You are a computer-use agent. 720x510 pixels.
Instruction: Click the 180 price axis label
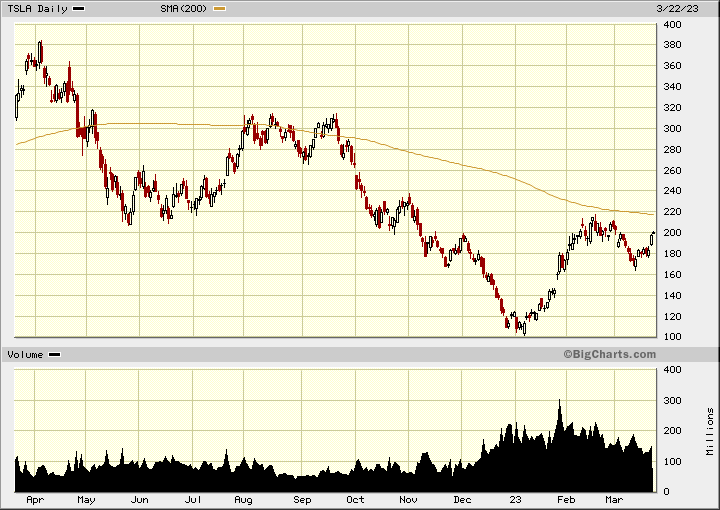pyautogui.click(x=672, y=254)
